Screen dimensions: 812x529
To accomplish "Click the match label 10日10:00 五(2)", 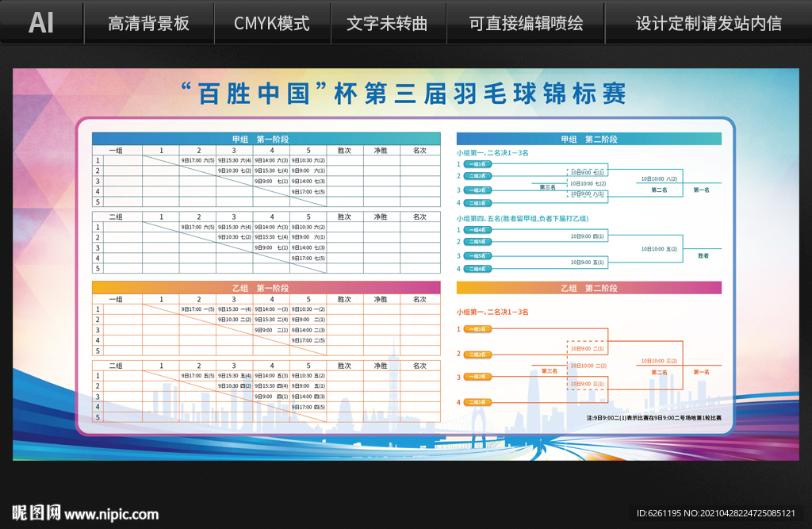I will (x=659, y=249).
